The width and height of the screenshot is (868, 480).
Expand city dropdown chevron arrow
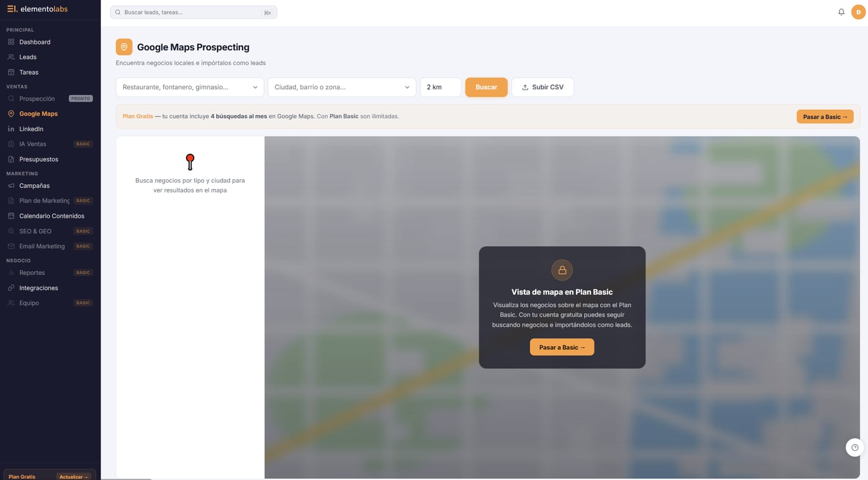pyautogui.click(x=407, y=87)
